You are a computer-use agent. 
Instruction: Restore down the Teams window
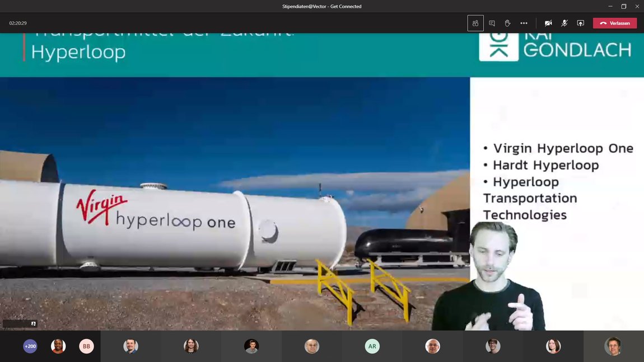623,6
